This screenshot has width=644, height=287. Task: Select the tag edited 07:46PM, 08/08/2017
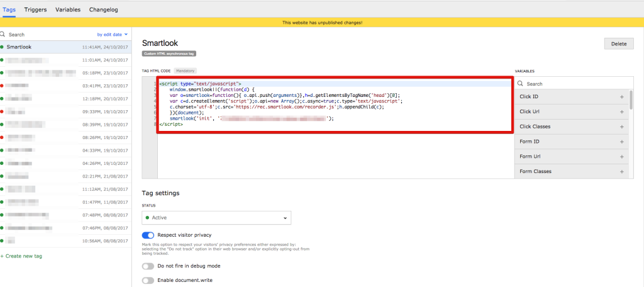coord(65,227)
